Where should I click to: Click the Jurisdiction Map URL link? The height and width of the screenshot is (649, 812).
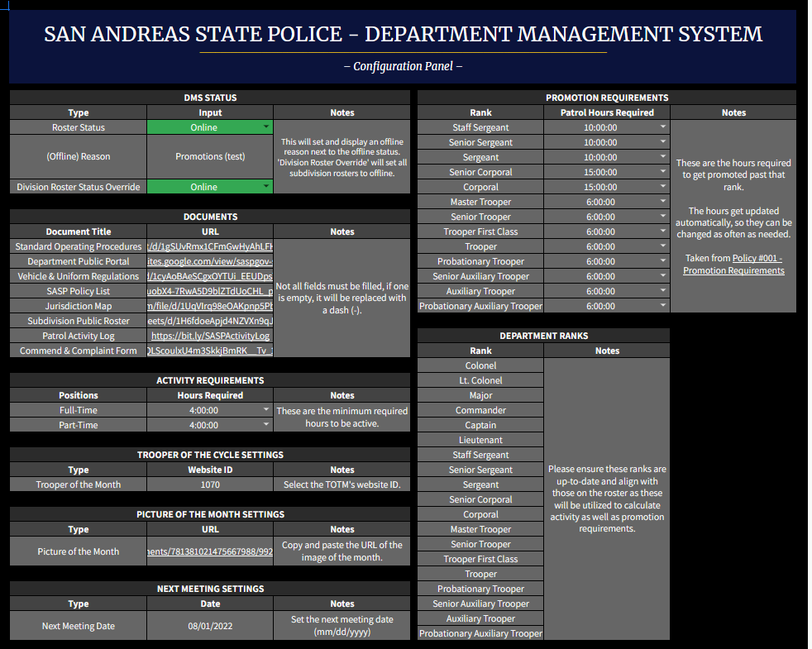point(210,306)
